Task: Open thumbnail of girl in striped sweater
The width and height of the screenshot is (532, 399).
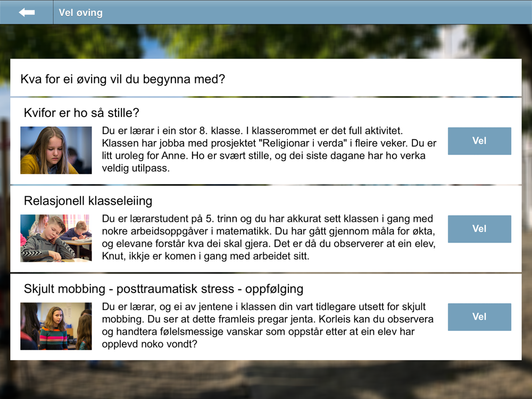Action: (x=56, y=326)
